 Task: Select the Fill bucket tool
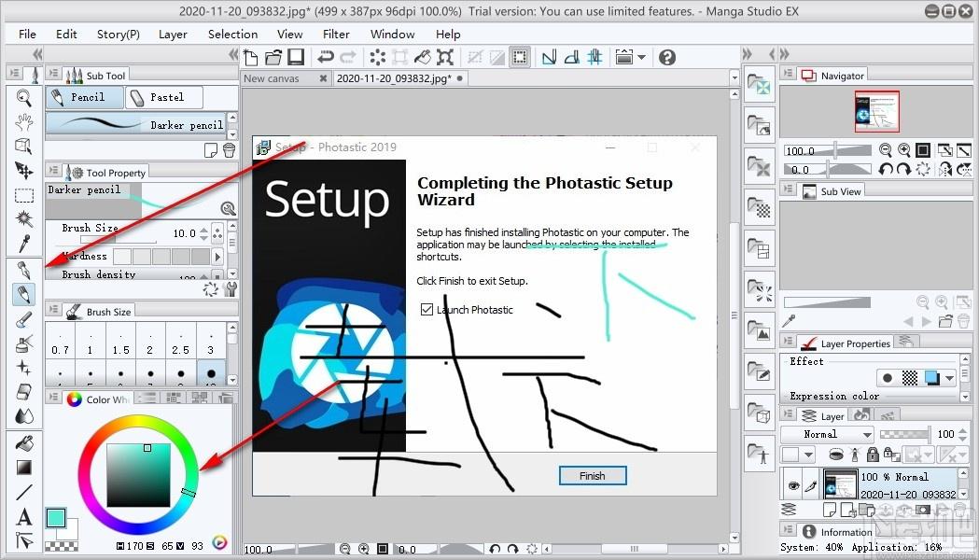pyautogui.click(x=23, y=443)
